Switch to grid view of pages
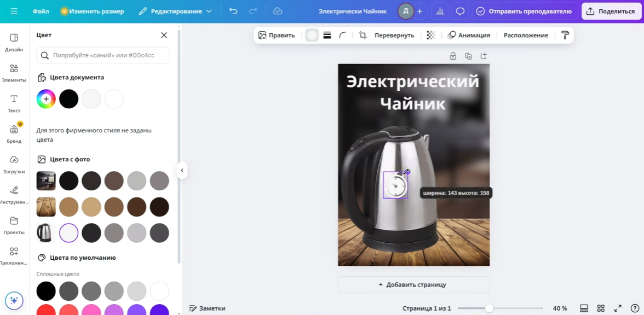 (x=600, y=308)
